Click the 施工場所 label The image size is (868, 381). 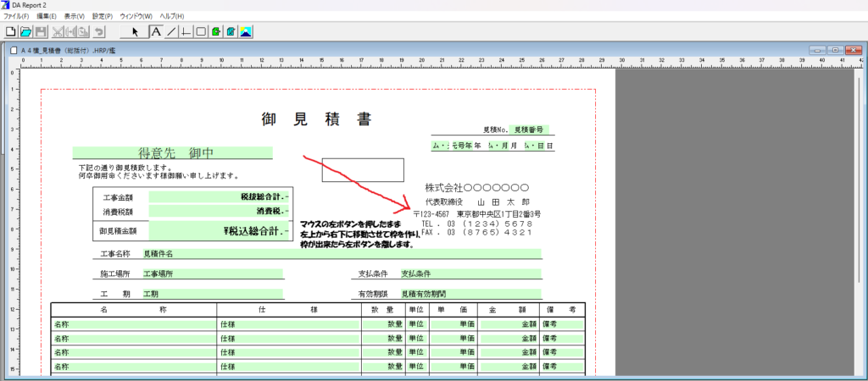point(115,273)
